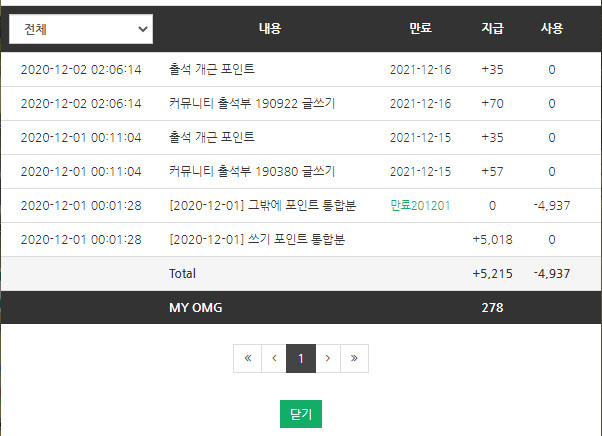Click the 내용 column header
602x436 pixels.
pos(270,28)
